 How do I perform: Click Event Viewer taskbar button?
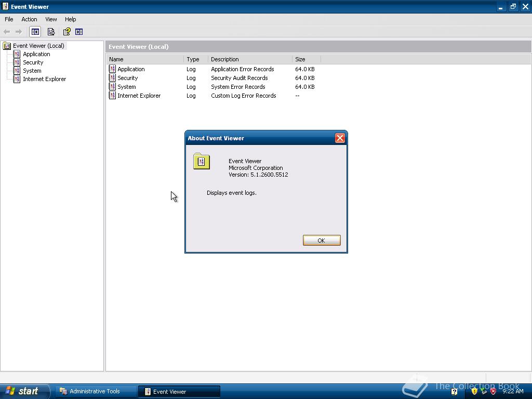[x=179, y=392]
